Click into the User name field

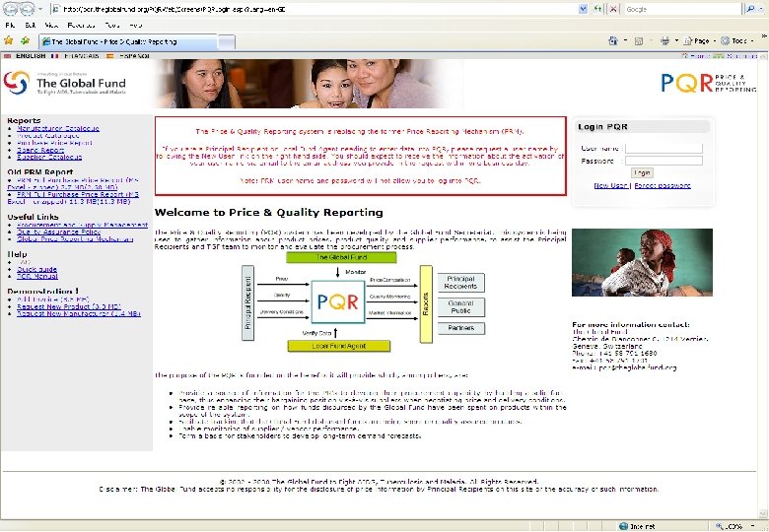point(664,148)
